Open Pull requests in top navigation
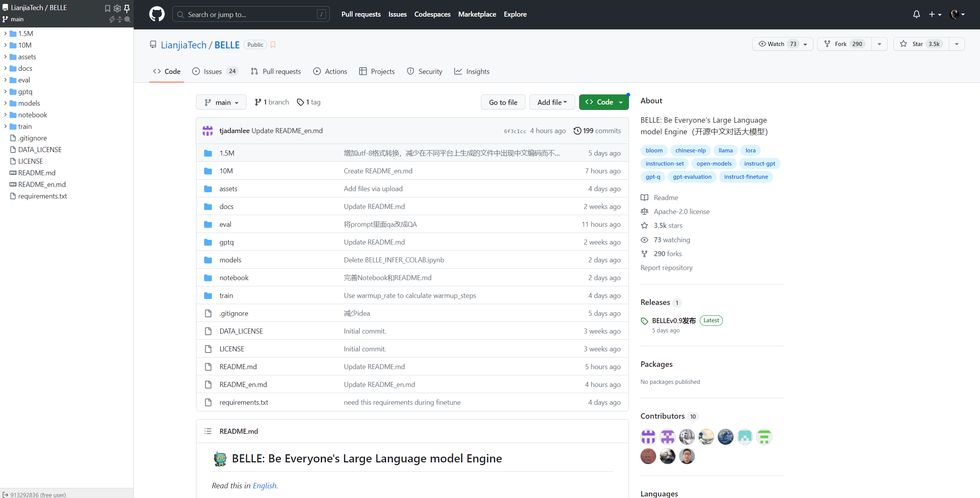This screenshot has height=498, width=980. pos(361,14)
